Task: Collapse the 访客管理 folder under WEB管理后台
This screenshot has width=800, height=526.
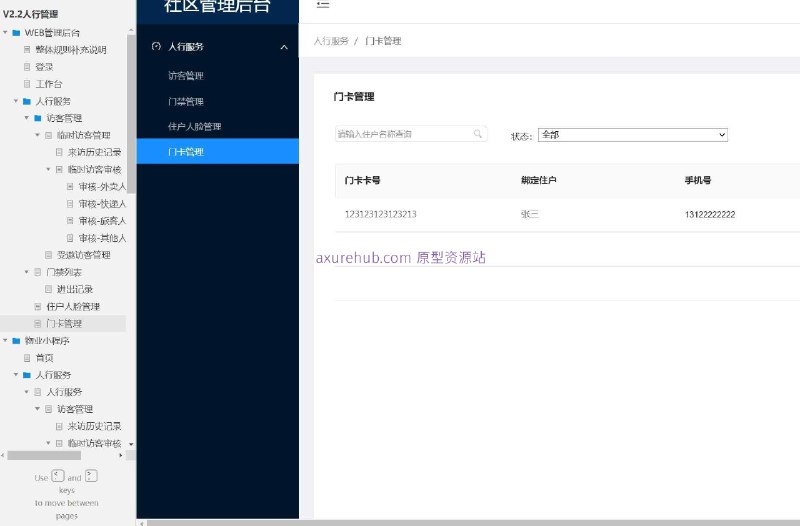Action: 27,118
